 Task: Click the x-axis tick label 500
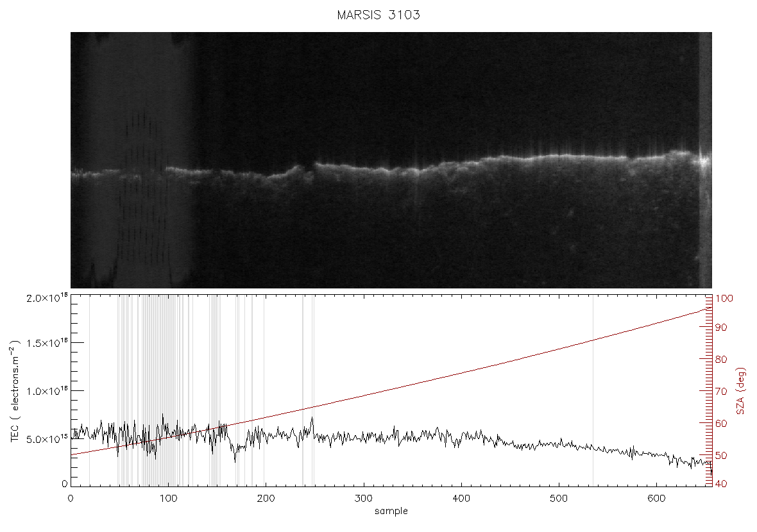[559, 499]
